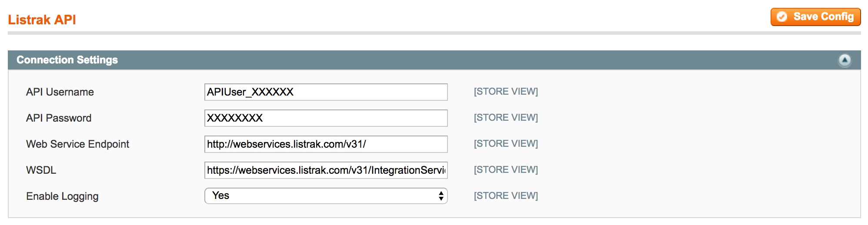The width and height of the screenshot is (868, 225).
Task: Click STORE VIEW text beside API Username
Action: 506,92
